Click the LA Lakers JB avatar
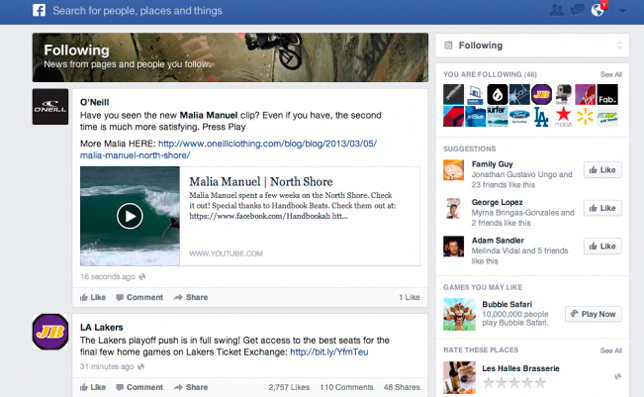This screenshot has width=644, height=397. click(x=50, y=332)
